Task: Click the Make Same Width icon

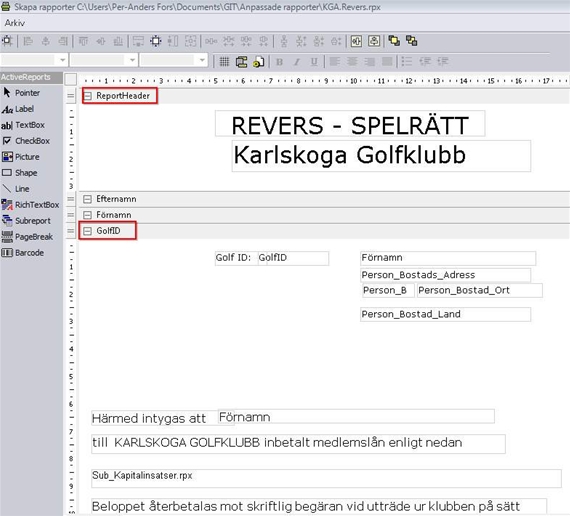Action: (138, 41)
